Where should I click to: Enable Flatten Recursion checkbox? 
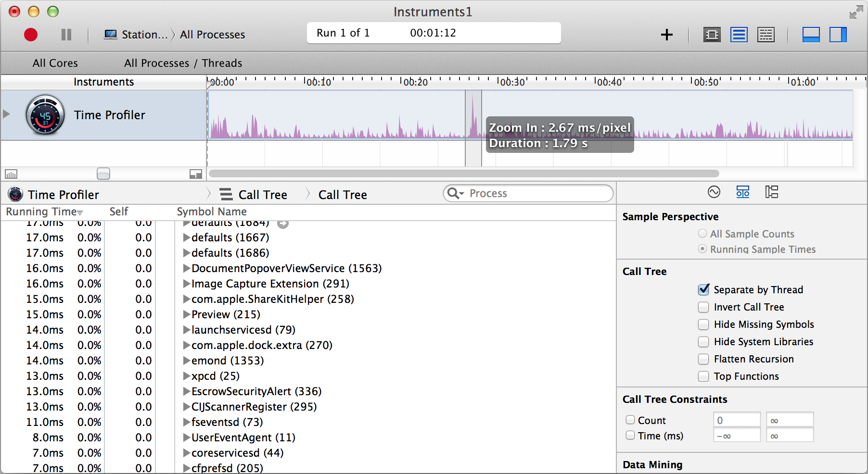(x=703, y=359)
